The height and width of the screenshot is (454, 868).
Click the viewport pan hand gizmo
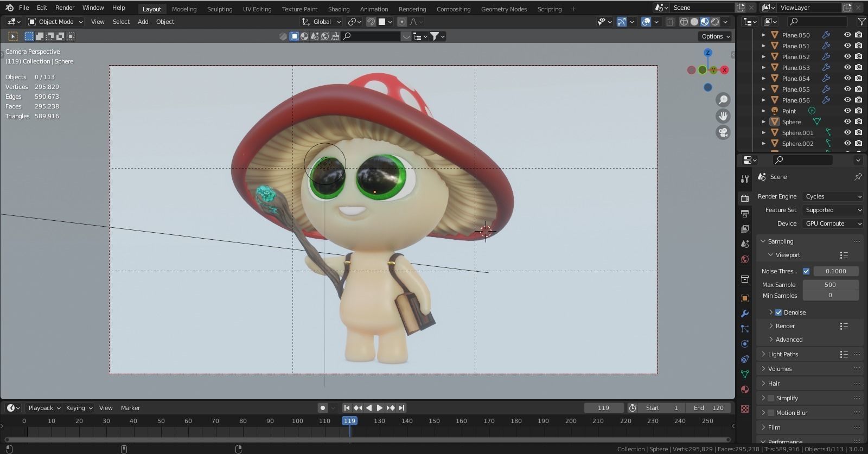click(723, 116)
